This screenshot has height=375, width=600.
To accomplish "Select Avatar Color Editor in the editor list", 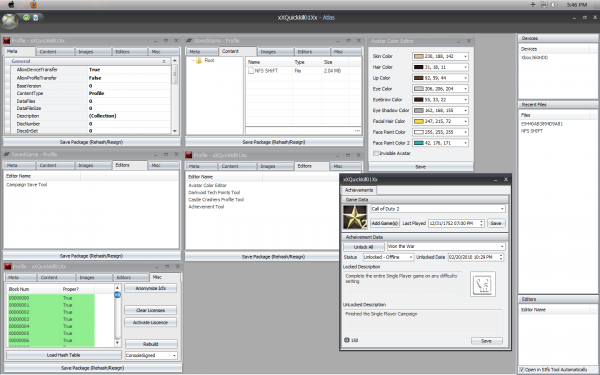I will pyautogui.click(x=207, y=185).
